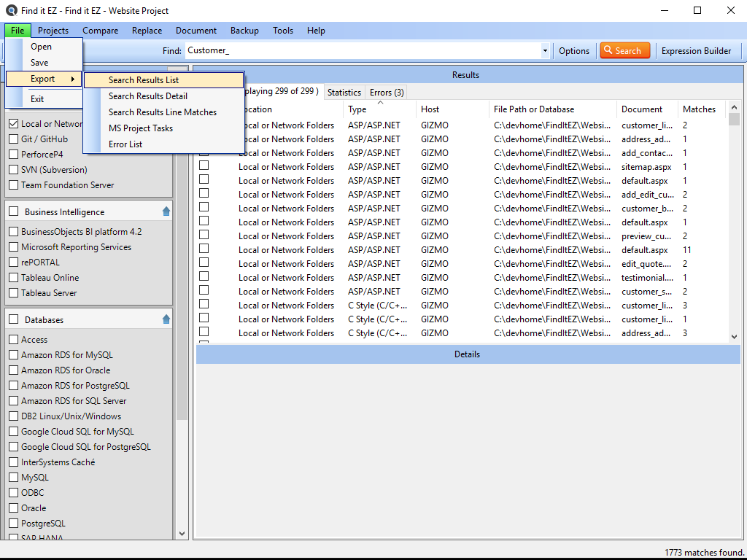Image resolution: width=747 pixels, height=560 pixels.
Task: Export the Search Results List
Action: [164, 80]
